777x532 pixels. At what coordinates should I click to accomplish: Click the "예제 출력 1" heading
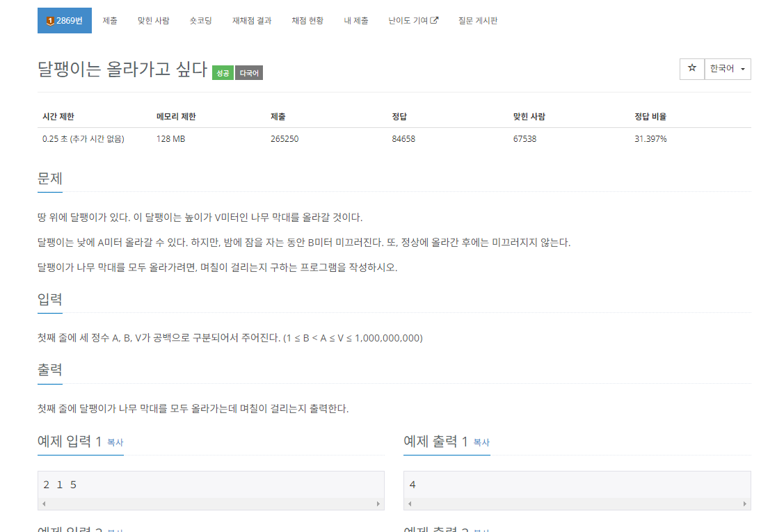[436, 441]
